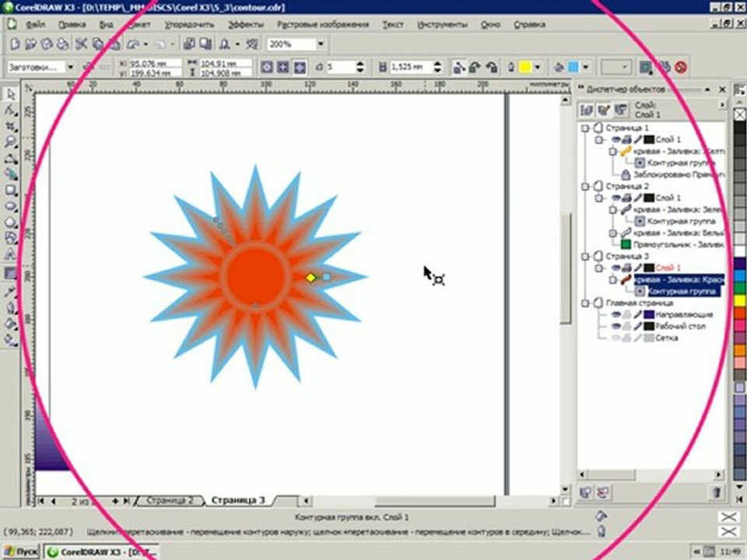The image size is (747, 560).
Task: Click the Cut scissors icon
Action: tap(81, 44)
